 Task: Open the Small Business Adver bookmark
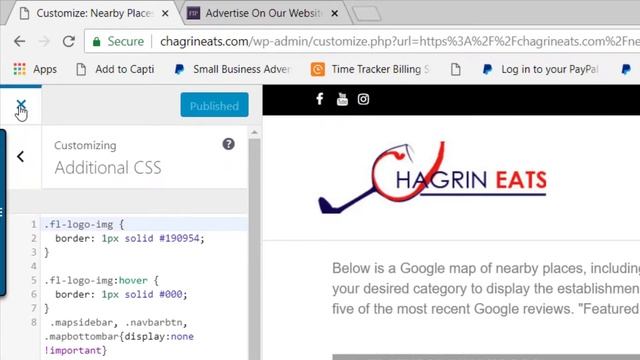point(233,69)
